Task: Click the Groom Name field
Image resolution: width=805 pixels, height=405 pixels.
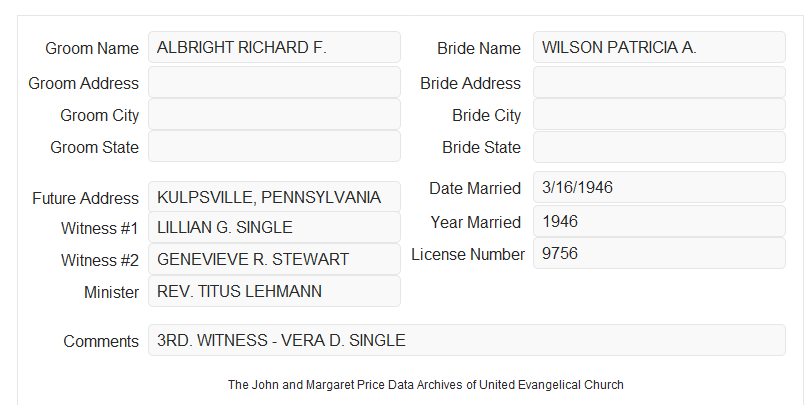Action: click(274, 47)
